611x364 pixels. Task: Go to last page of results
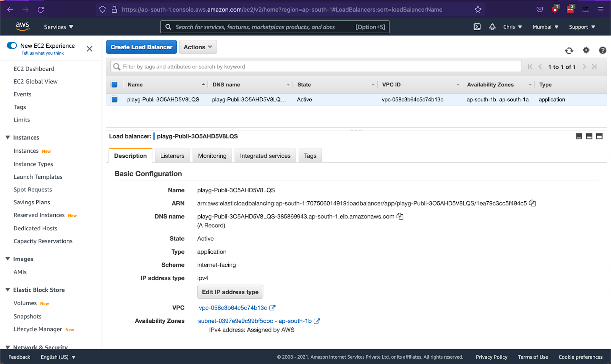(x=594, y=66)
